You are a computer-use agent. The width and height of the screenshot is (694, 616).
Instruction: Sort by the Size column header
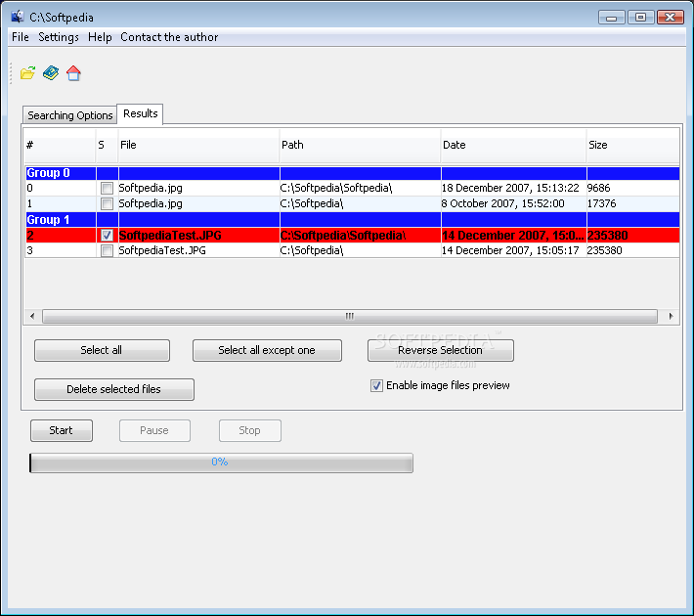(x=633, y=145)
